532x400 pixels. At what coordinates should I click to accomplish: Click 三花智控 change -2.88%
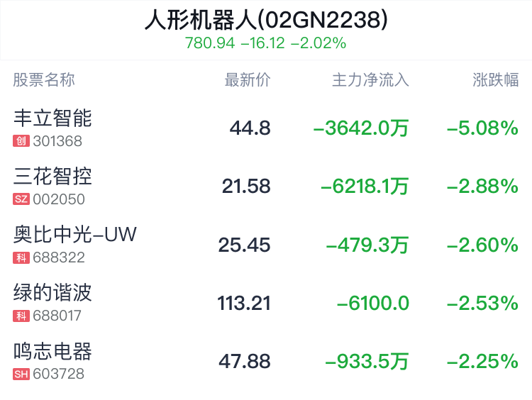[482, 187]
